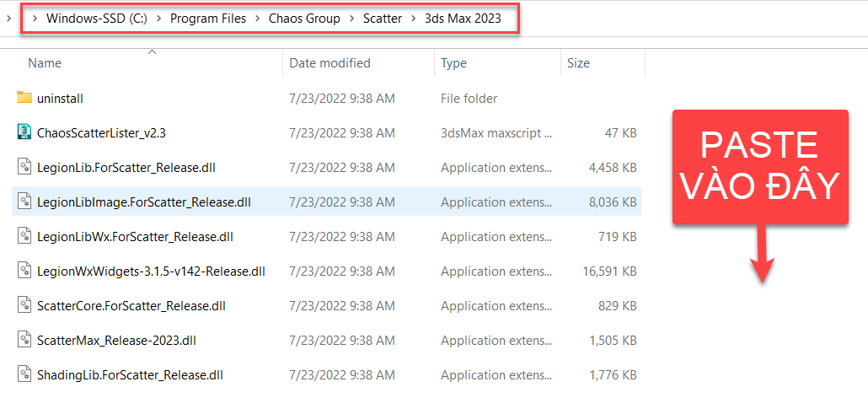Viewport: 868px width, 414px height.
Task: Sort files by the Type column header
Action: [453, 63]
